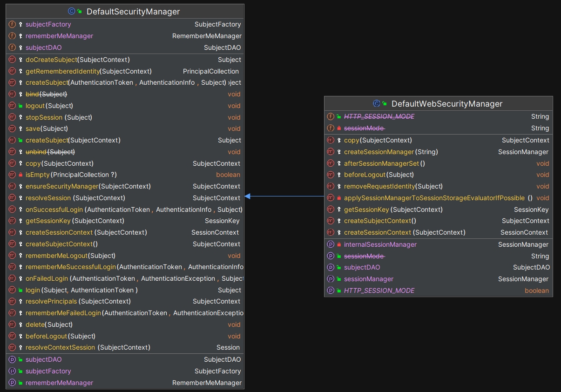Image resolution: width=561 pixels, height=392 pixels.
Task: Click the red lock icon beside applySessionManagerToSessionStorageEvaluatorIfPossible
Action: [x=339, y=198]
